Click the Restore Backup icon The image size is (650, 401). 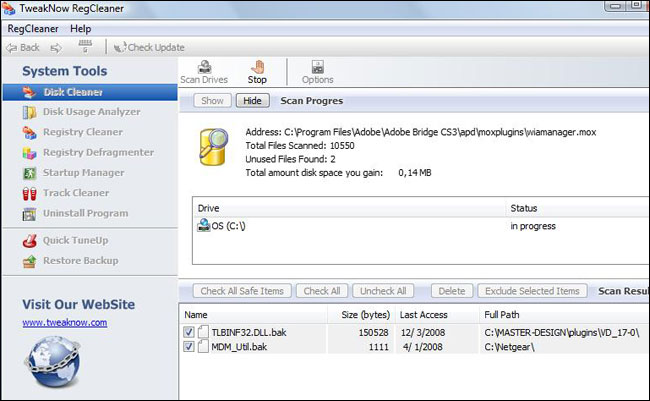(29, 261)
